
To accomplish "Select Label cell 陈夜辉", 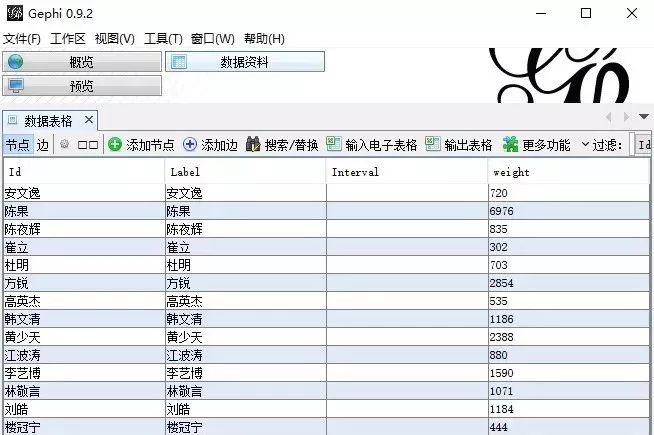I will 246,229.
